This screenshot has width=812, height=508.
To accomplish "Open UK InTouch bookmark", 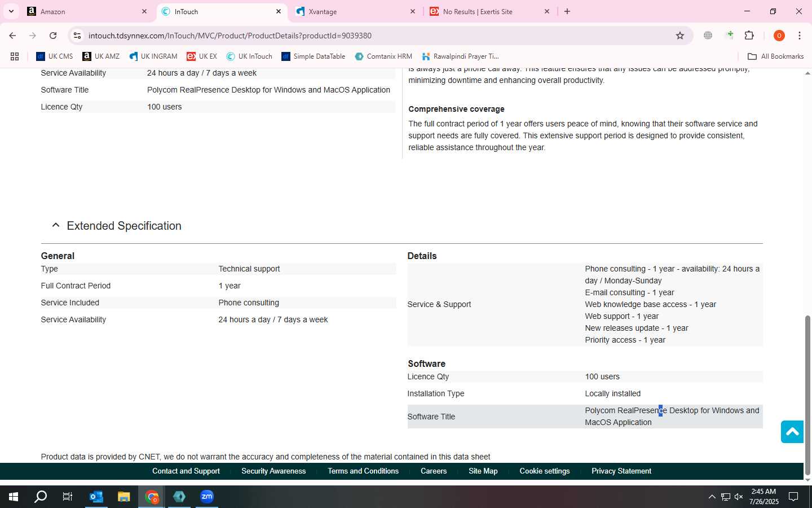I will (249, 56).
